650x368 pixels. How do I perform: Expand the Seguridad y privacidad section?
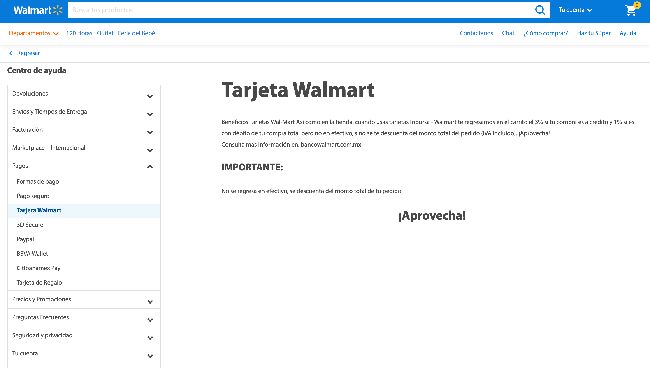pos(84,336)
